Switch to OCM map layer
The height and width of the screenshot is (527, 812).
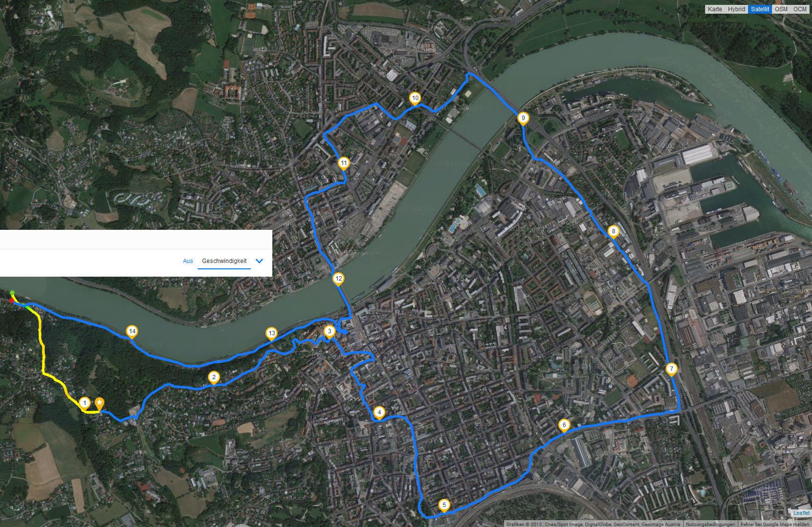[800, 9]
